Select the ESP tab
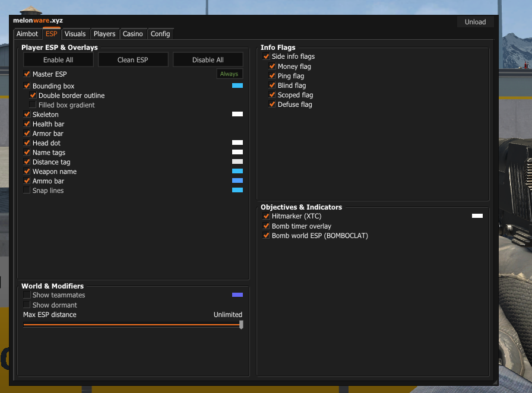 pyautogui.click(x=52, y=34)
